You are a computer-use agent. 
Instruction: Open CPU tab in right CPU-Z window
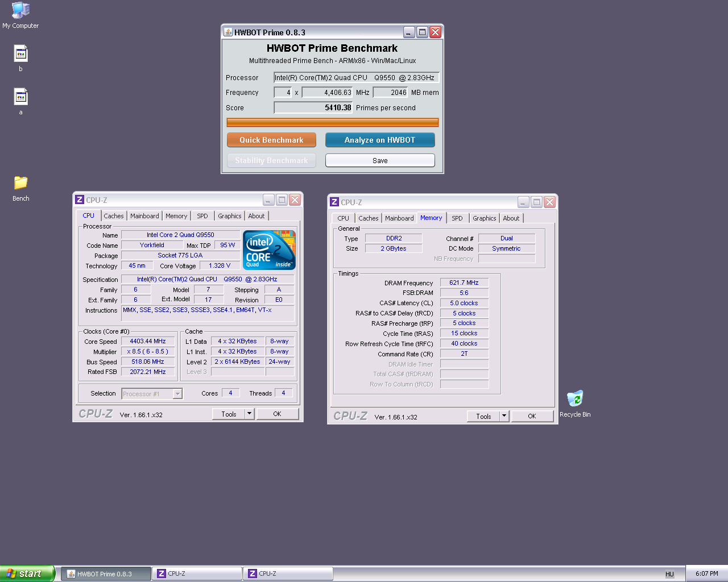344,218
